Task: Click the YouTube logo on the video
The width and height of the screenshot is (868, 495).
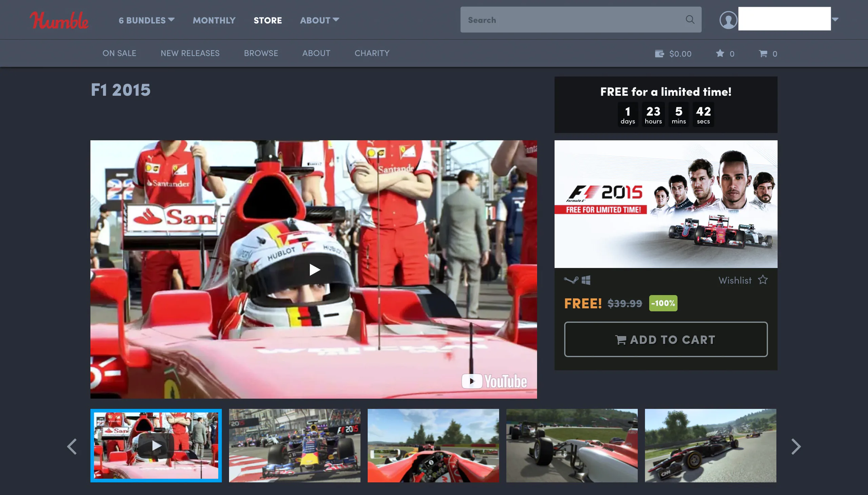Action: point(494,381)
